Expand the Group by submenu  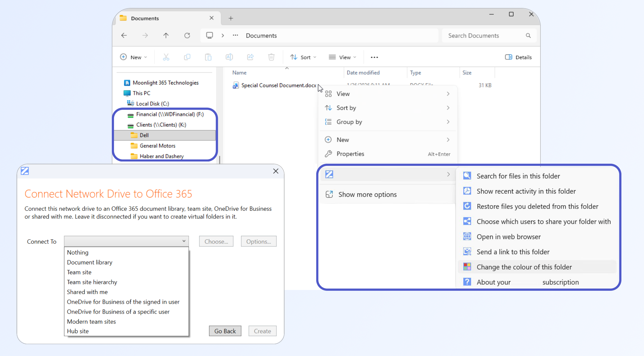(388, 122)
